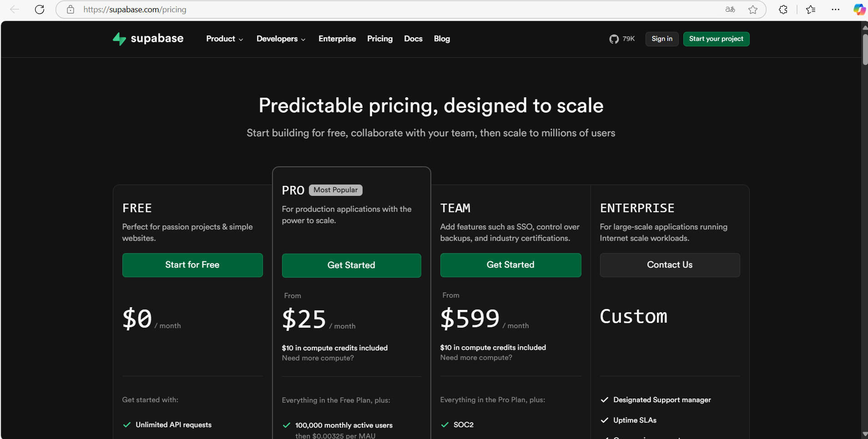Open the Favorites list icon
Viewport: 868px width, 439px height.
coord(811,10)
